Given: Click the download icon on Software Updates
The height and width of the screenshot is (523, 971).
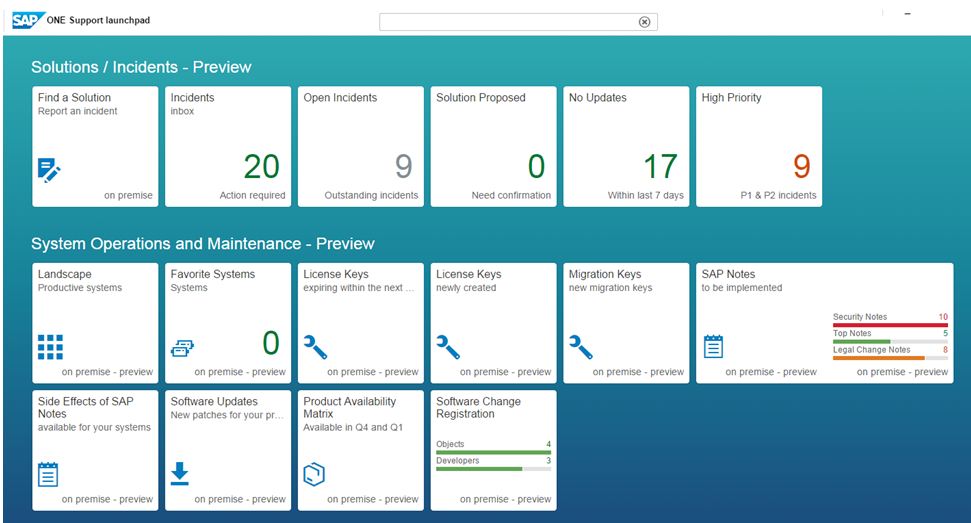Looking at the screenshot, I should (x=181, y=473).
